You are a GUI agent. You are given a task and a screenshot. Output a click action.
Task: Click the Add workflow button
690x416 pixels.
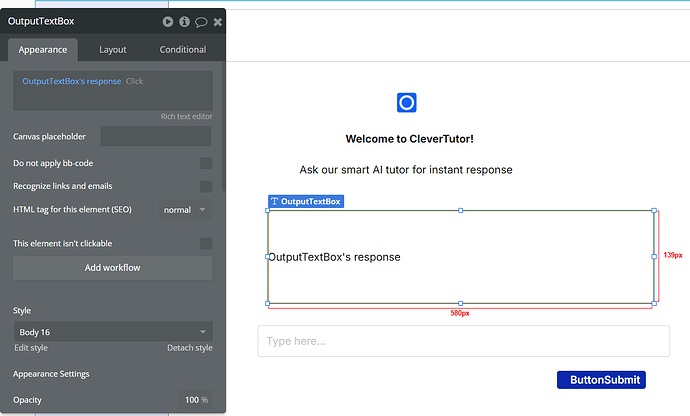(113, 268)
